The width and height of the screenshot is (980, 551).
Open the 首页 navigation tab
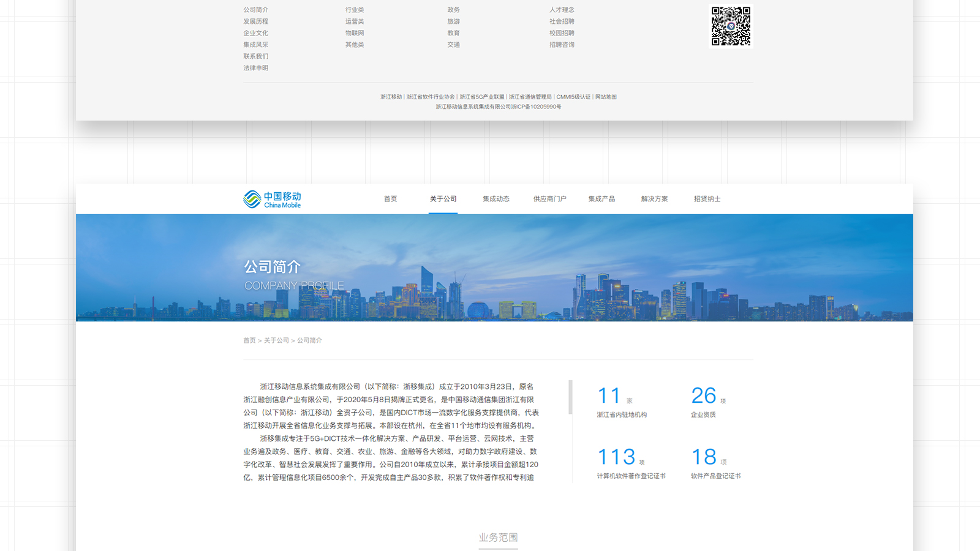pos(390,199)
